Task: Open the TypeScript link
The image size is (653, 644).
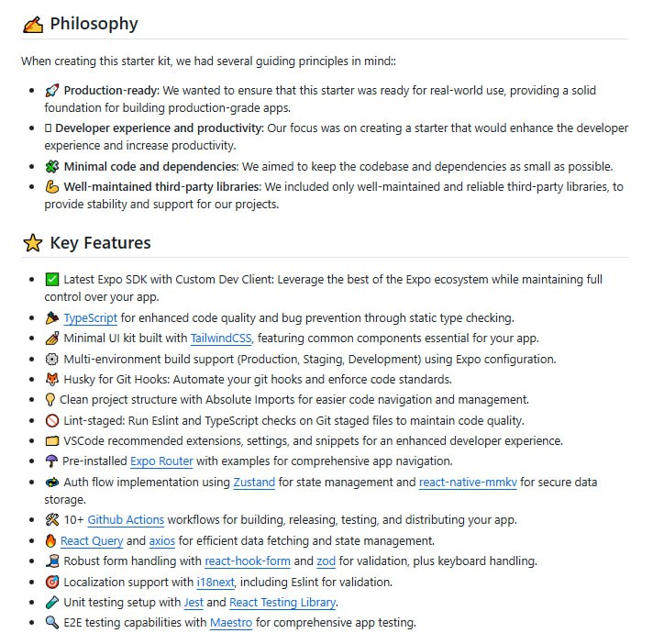Action: (x=91, y=318)
